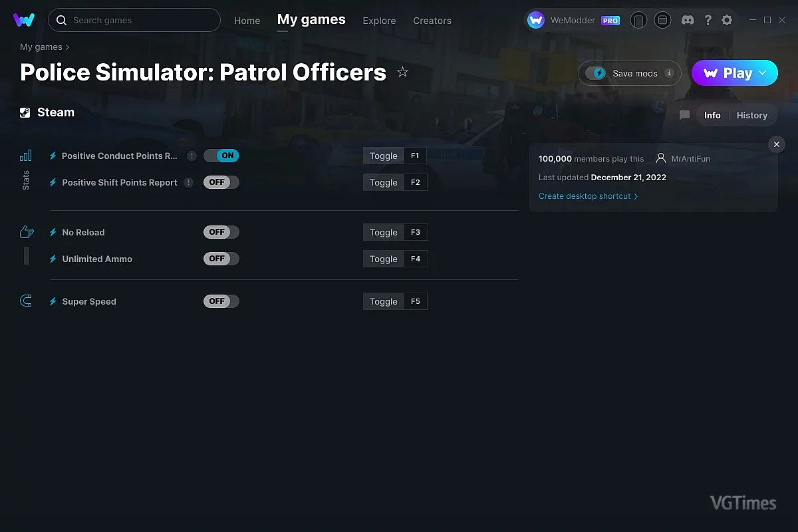
Task: Favorite the game with the star icon
Action: coord(402,72)
